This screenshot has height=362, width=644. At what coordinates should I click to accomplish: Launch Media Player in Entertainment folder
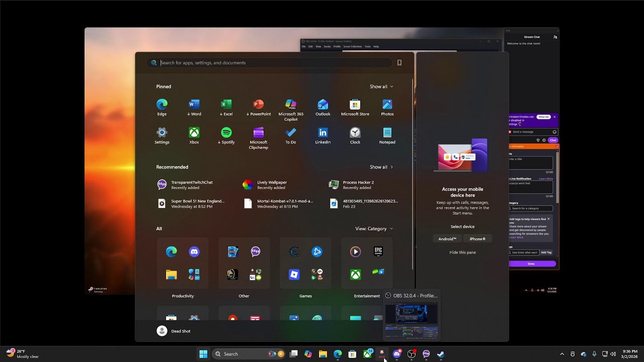356,252
